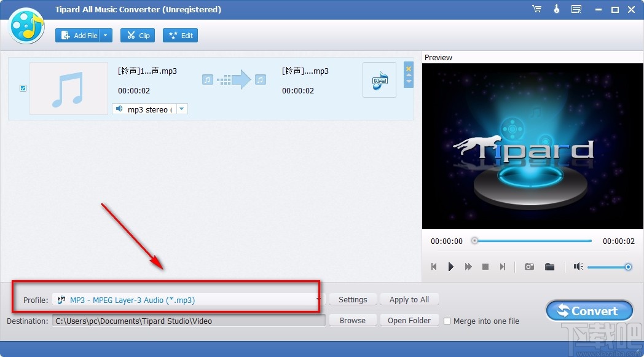Click the preview seek slider

click(533, 241)
